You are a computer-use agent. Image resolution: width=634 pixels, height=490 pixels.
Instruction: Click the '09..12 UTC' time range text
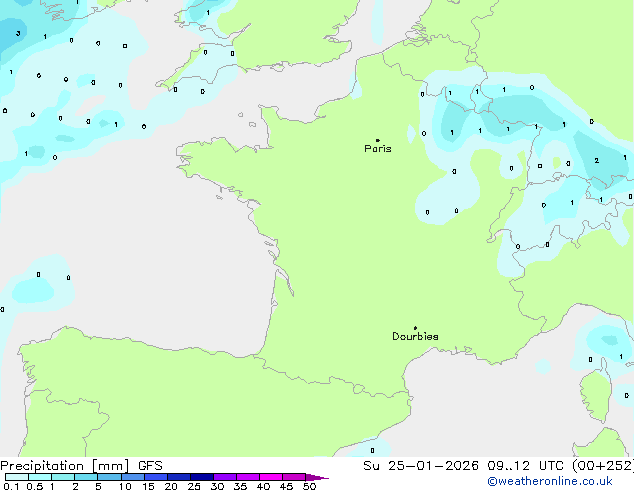point(525,466)
